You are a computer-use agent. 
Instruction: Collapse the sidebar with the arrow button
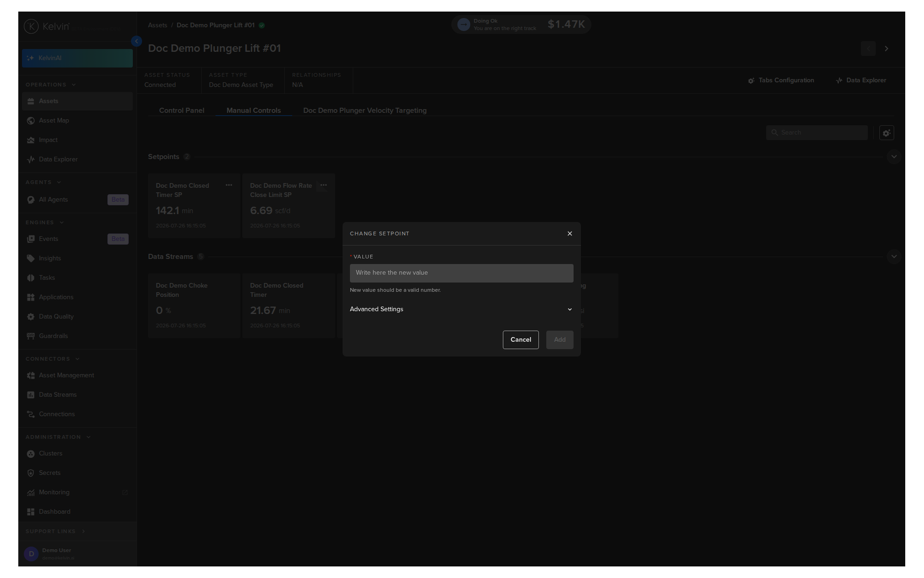click(137, 41)
